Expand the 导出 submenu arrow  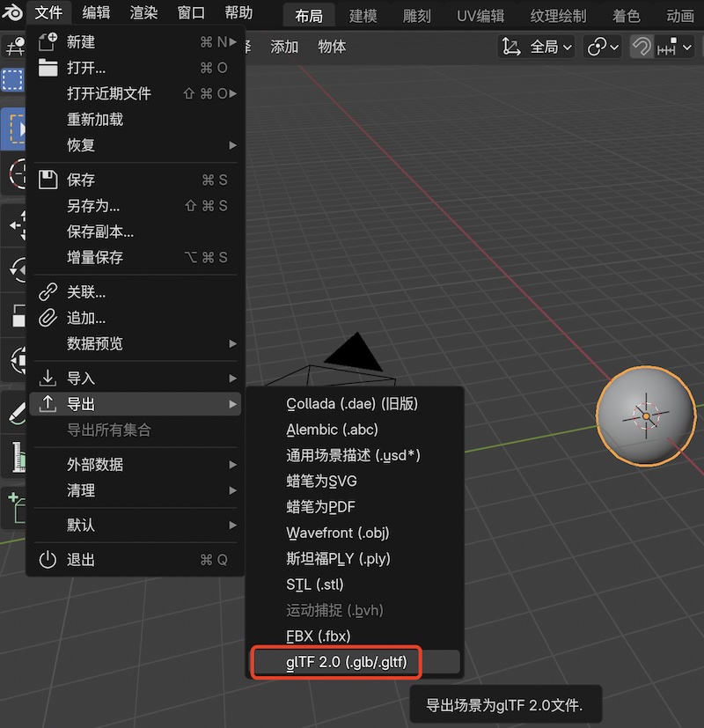click(233, 404)
